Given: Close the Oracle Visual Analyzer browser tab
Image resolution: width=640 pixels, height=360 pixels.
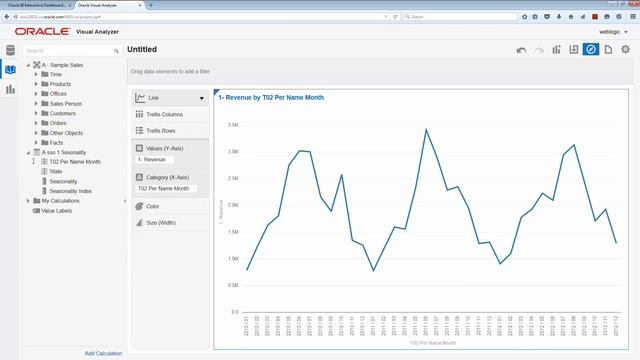Looking at the screenshot, I should [140, 5].
